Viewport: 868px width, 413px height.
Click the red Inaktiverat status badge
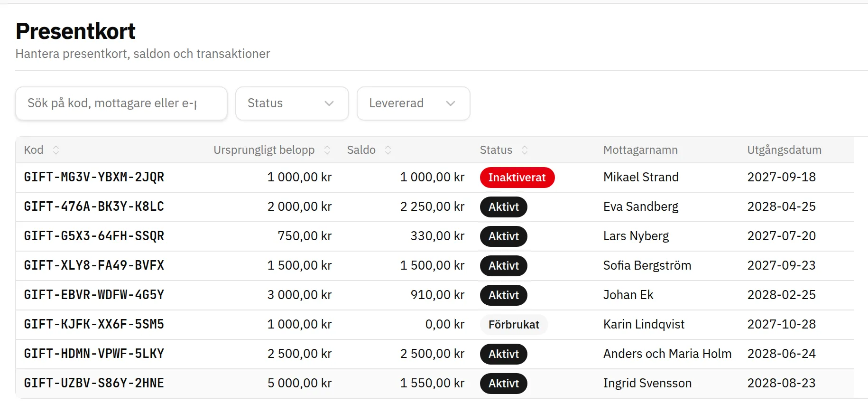coord(517,178)
